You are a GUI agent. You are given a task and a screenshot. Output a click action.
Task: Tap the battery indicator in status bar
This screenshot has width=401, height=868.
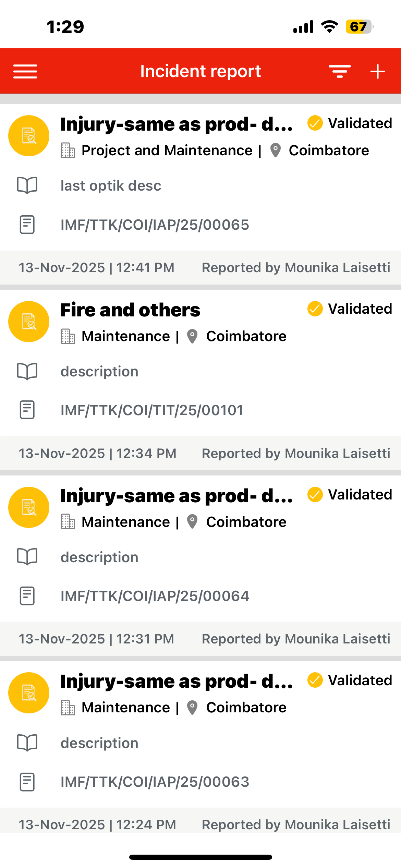(x=359, y=27)
